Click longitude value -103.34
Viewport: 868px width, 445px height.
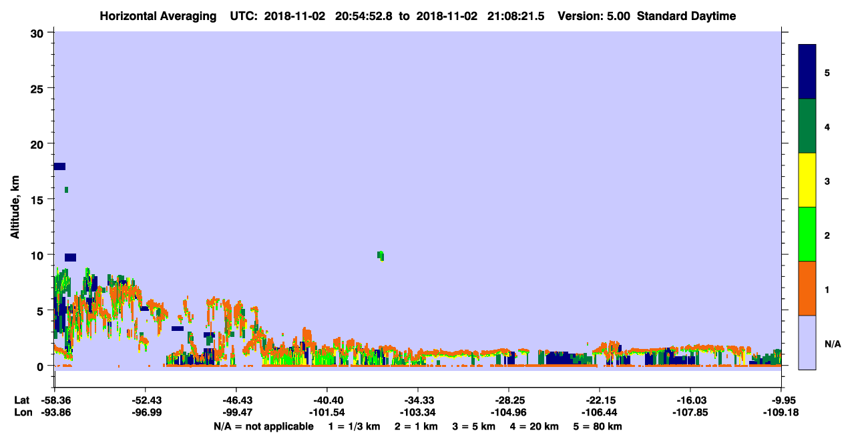pyautogui.click(x=417, y=412)
